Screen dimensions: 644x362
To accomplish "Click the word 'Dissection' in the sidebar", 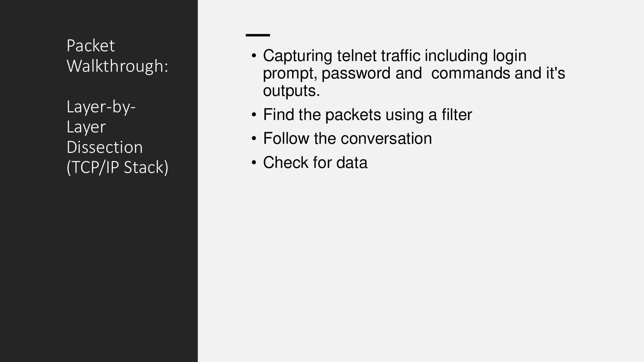I will (105, 147).
